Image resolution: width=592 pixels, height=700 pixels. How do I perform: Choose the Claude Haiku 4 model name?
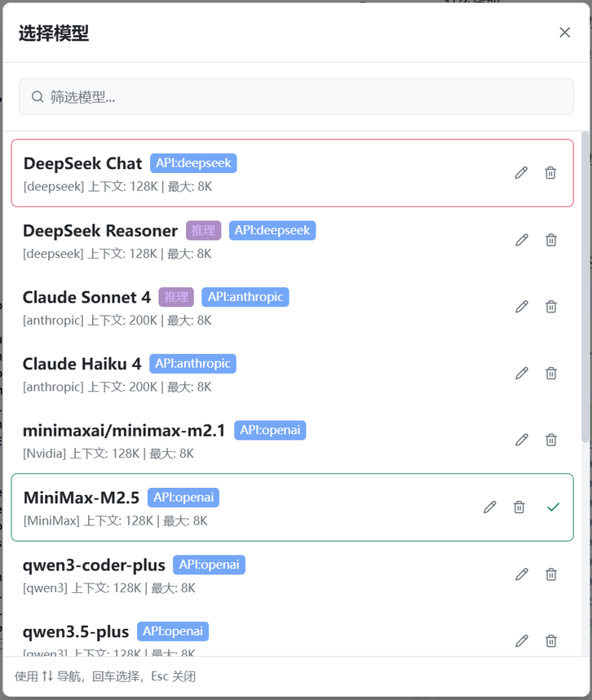click(x=82, y=364)
